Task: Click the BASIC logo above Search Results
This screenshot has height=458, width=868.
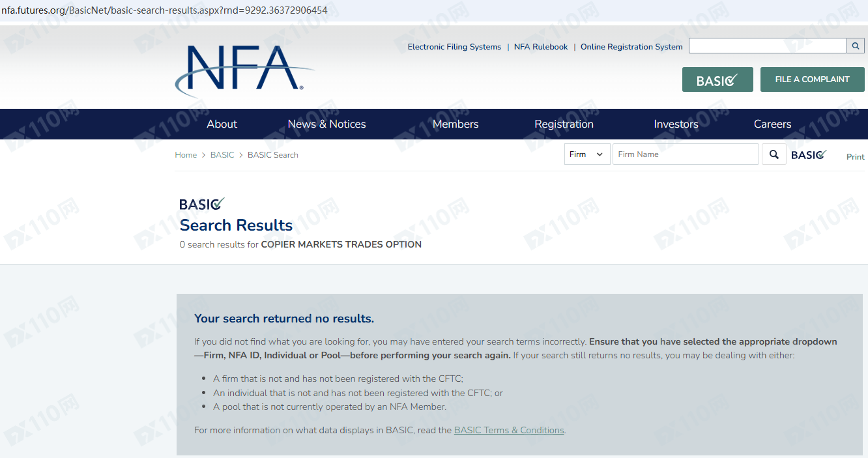Action: pos(201,204)
